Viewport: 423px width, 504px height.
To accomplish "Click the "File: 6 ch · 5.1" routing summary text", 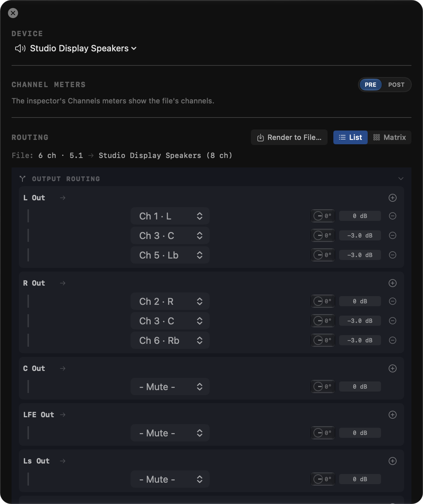I will pos(47,155).
